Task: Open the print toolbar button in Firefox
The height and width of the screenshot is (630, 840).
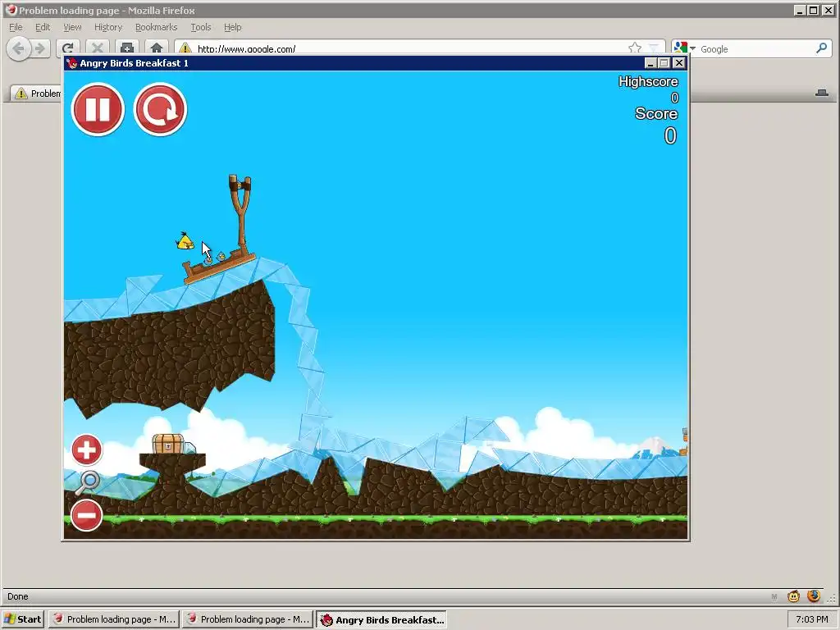Action: pyautogui.click(x=127, y=48)
